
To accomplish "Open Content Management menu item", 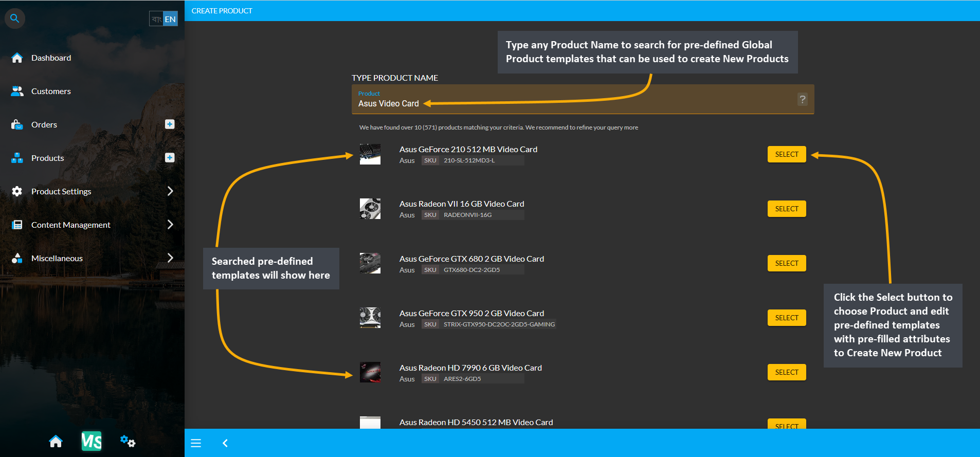I will coord(71,225).
